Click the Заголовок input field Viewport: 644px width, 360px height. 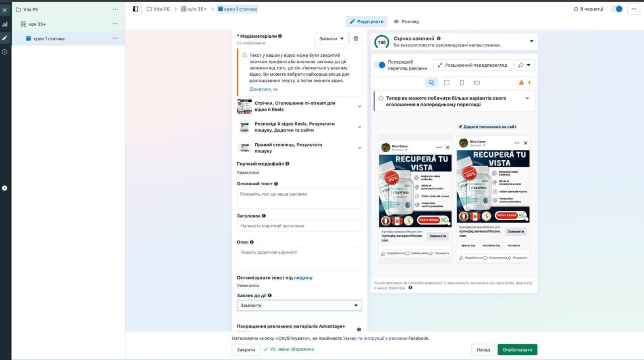click(x=299, y=226)
